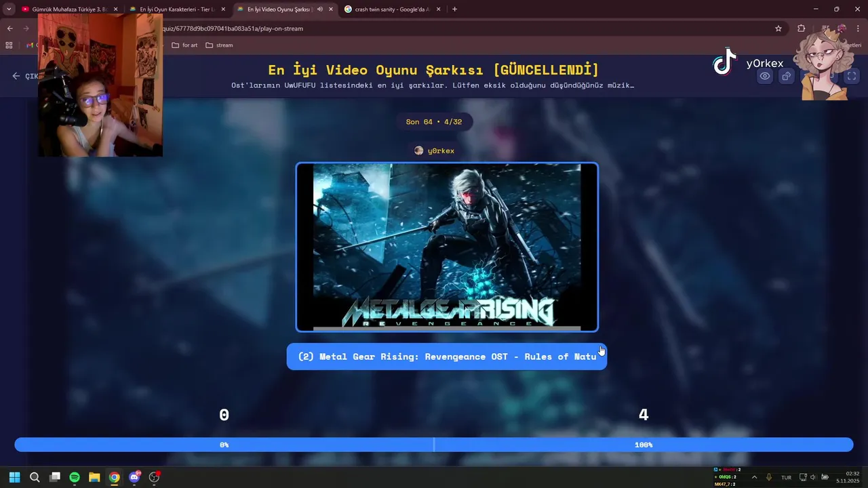Image resolution: width=868 pixels, height=488 pixels.
Task: Click the battery icon in system tray
Action: click(x=825, y=477)
